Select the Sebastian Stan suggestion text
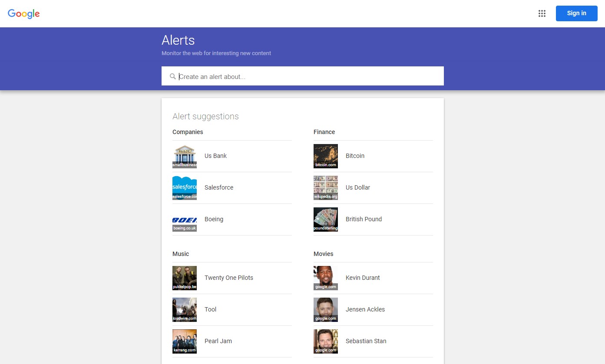Screen dimensions: 605x364 click(366, 341)
